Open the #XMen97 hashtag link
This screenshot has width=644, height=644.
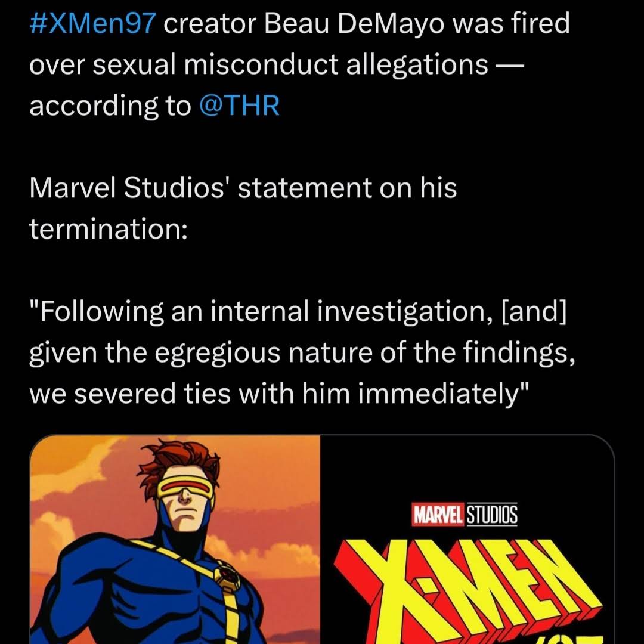pos(92,24)
